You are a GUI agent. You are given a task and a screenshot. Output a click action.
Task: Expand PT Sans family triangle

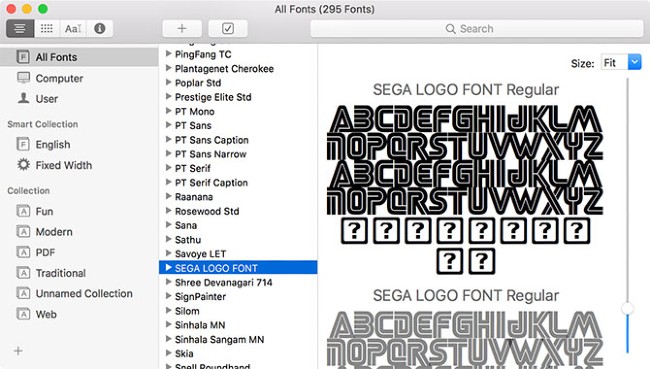(168, 125)
